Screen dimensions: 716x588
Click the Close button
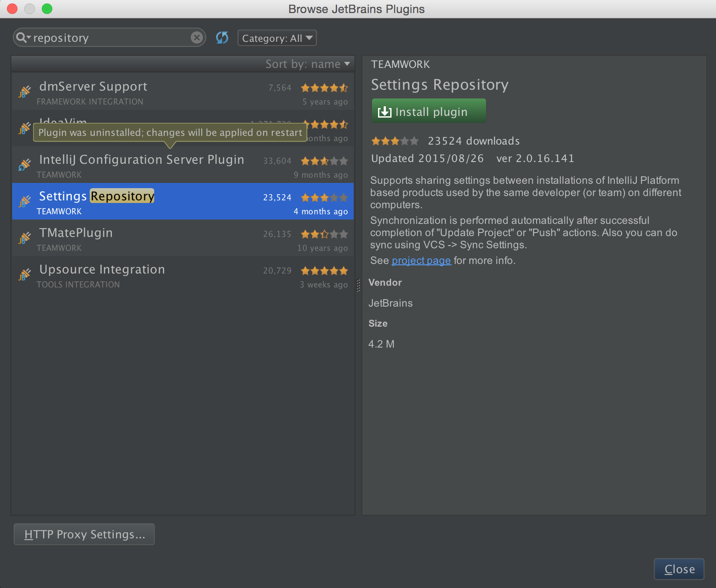coord(679,569)
